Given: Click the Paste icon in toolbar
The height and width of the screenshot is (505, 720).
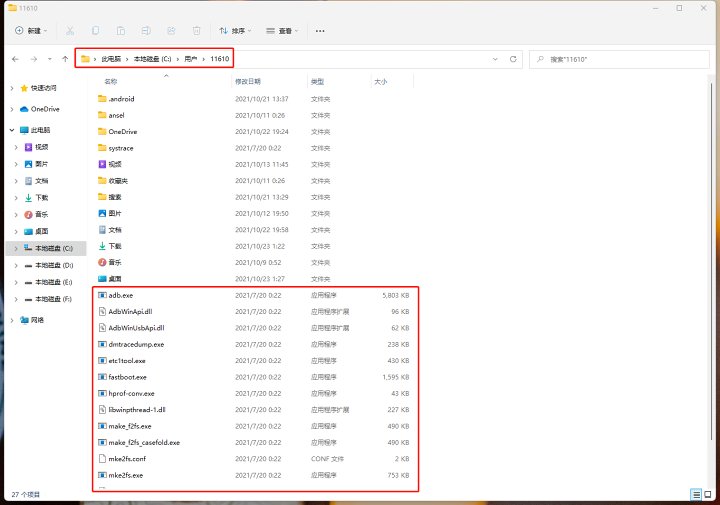Looking at the screenshot, I should pos(121,31).
